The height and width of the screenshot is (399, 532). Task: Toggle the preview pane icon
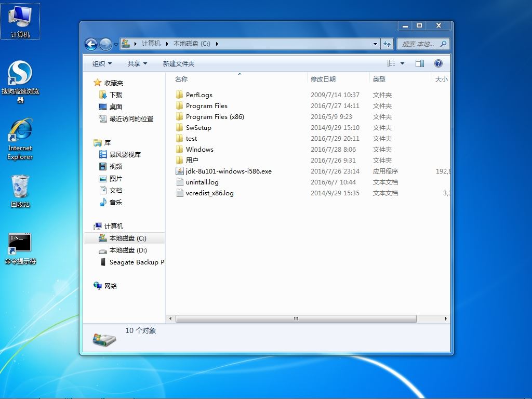pyautogui.click(x=420, y=63)
